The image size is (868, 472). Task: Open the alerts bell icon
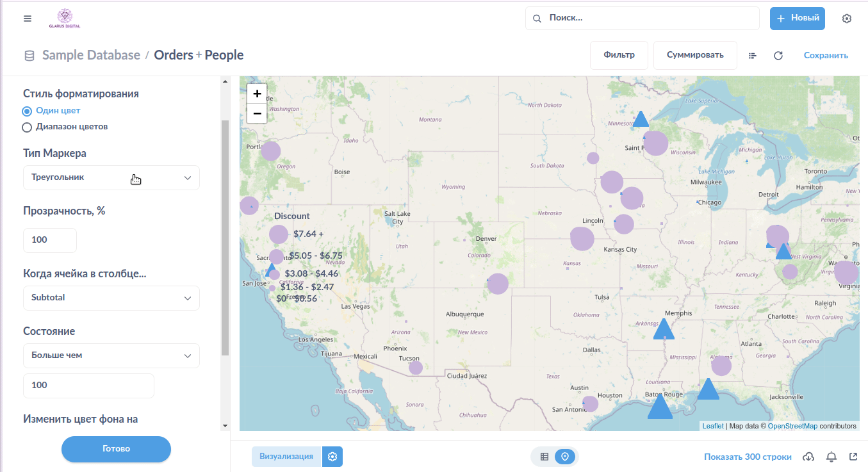point(831,457)
